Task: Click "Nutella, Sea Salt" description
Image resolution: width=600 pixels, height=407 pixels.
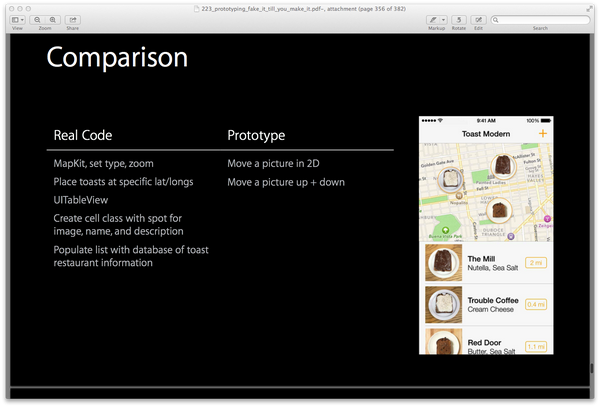Action: 493,268
